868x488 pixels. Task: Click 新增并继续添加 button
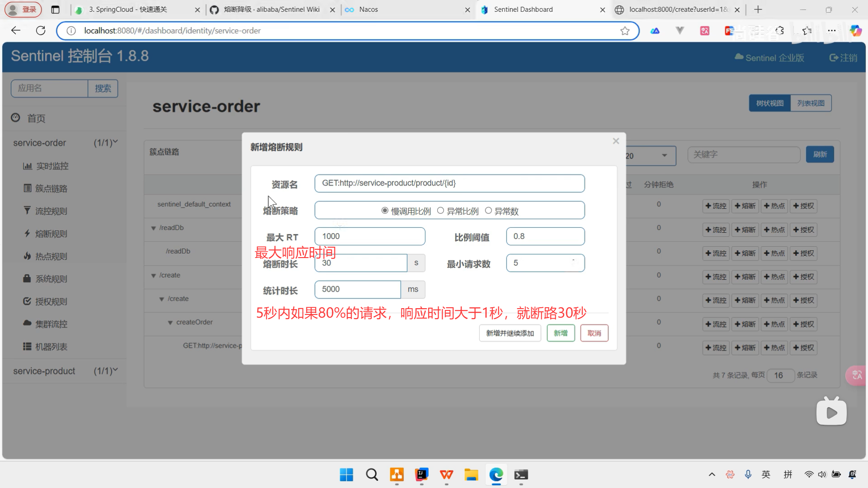click(510, 333)
